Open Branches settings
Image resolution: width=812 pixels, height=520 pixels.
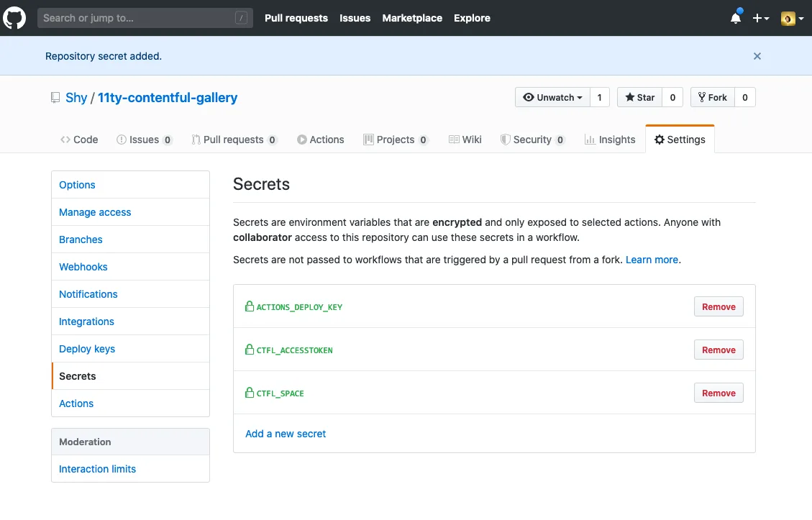(130, 240)
